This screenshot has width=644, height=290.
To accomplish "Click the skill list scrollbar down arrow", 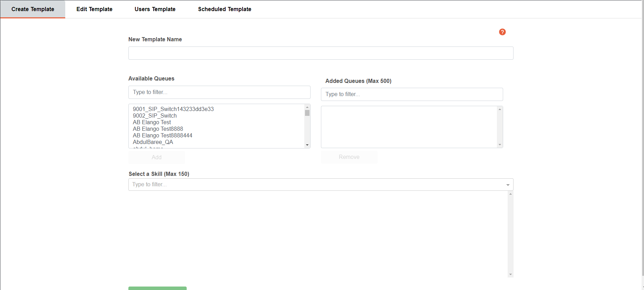I will [x=510, y=274].
